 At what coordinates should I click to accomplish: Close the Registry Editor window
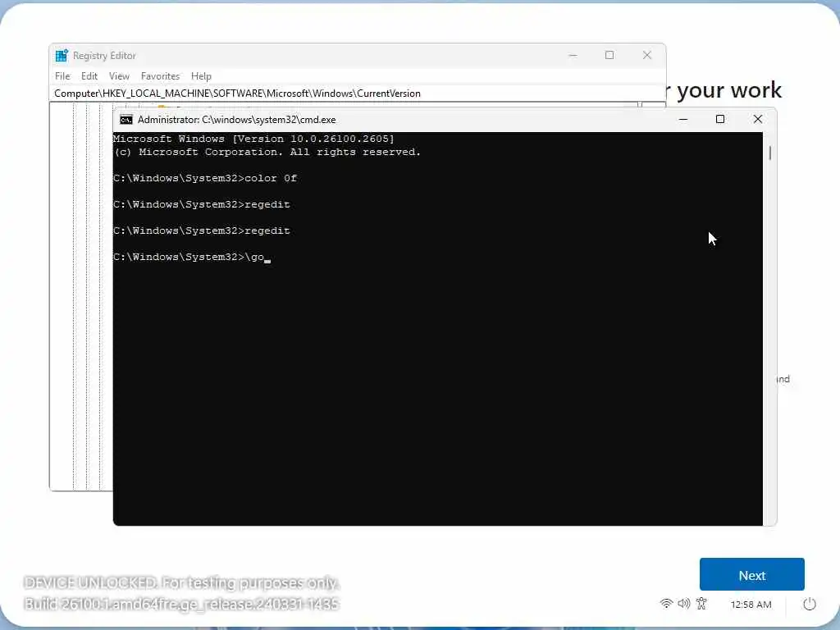click(646, 55)
